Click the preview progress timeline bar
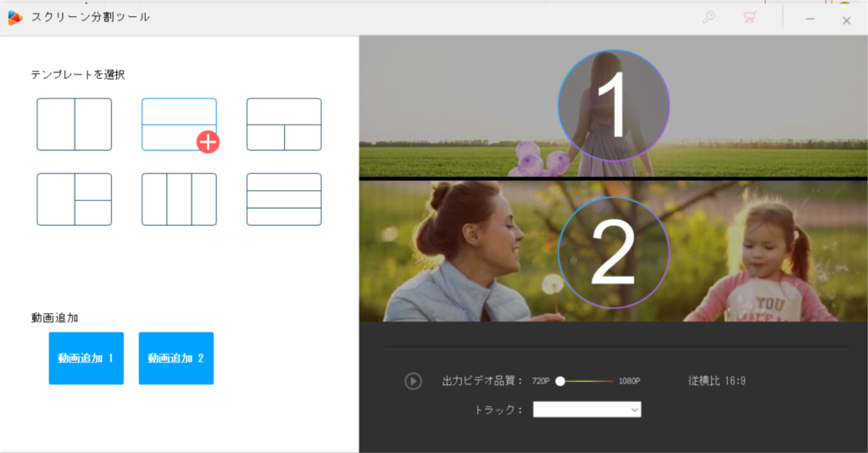868x453 pixels. point(615,347)
